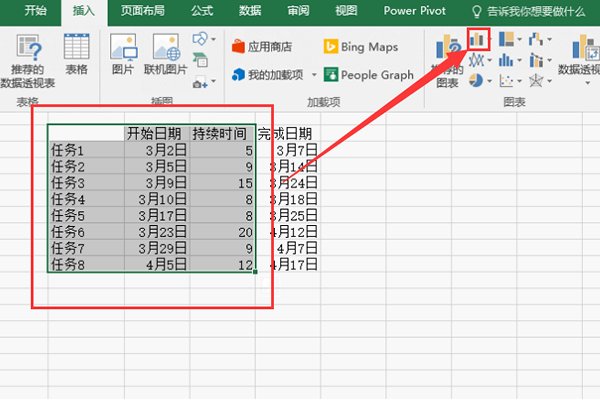The width and height of the screenshot is (600, 400).
Task: Open the 视图 (View) tab
Action: [346, 11]
